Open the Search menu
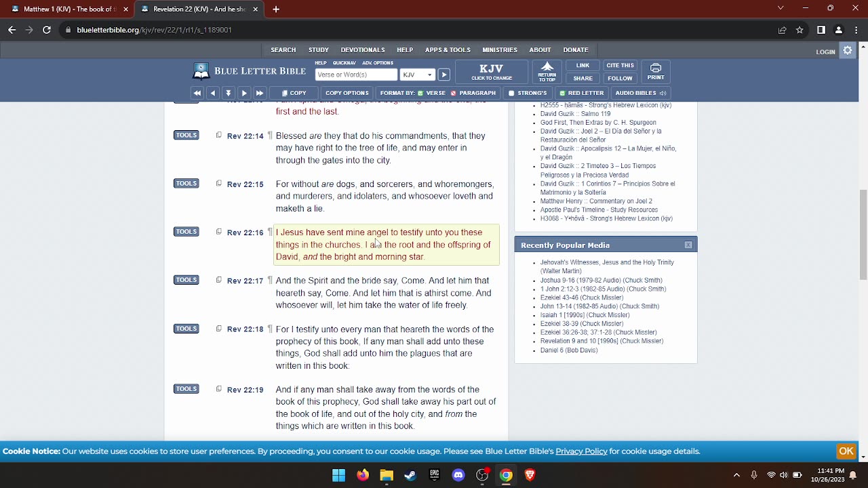The height and width of the screenshot is (488, 868). (283, 50)
